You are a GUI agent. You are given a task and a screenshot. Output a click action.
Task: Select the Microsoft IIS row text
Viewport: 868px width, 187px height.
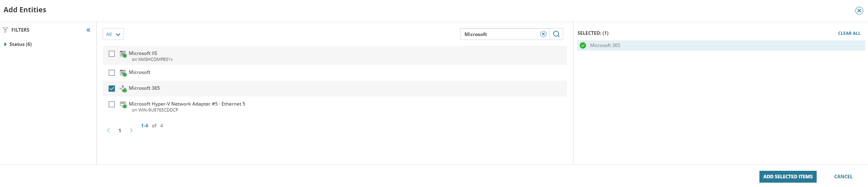tap(143, 53)
